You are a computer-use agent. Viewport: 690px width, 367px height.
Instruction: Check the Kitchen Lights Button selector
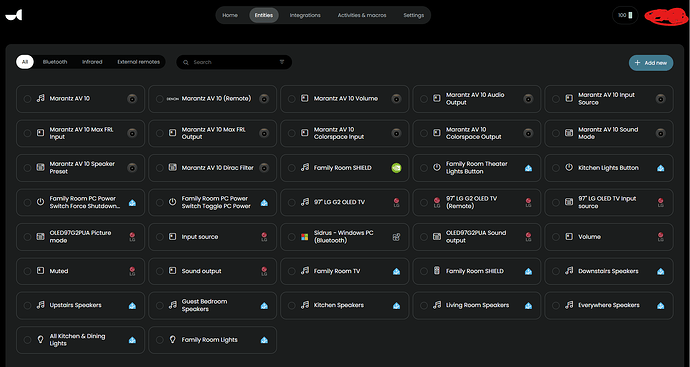click(555, 168)
